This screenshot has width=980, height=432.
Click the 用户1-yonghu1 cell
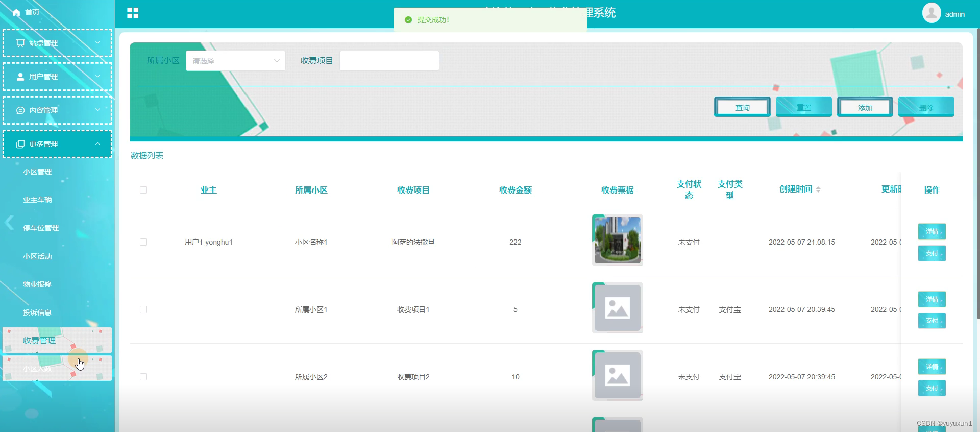coord(209,242)
